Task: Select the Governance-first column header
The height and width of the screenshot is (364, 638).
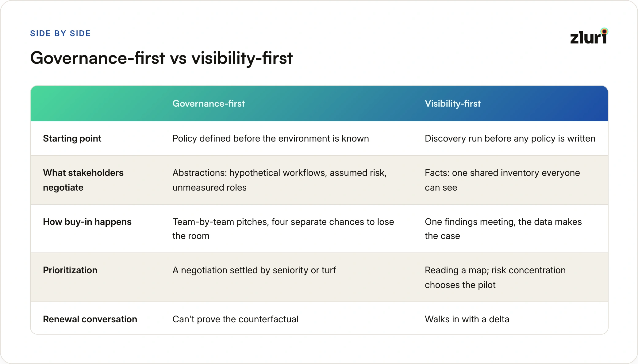Action: pyautogui.click(x=209, y=104)
